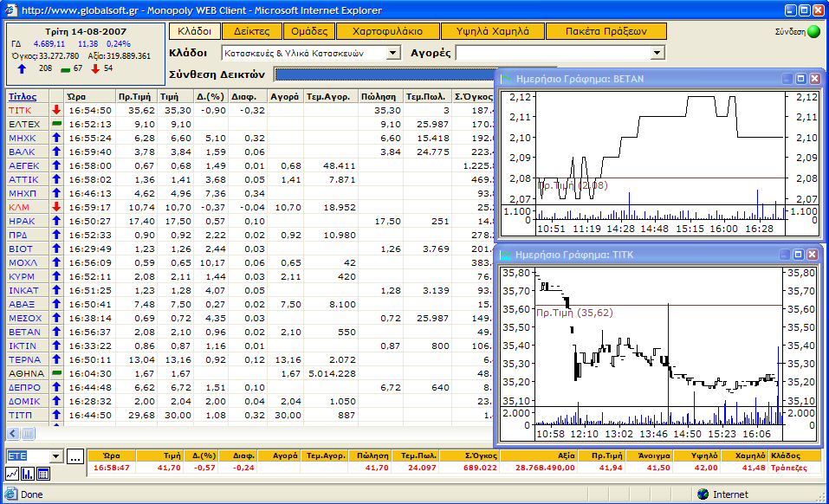Click the Σύνθεση Δεικτών blue field

point(385,74)
